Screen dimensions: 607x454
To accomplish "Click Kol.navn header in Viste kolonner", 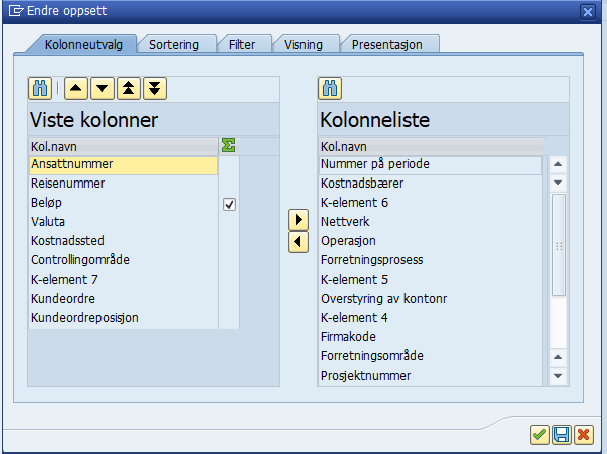I will click(123, 147).
